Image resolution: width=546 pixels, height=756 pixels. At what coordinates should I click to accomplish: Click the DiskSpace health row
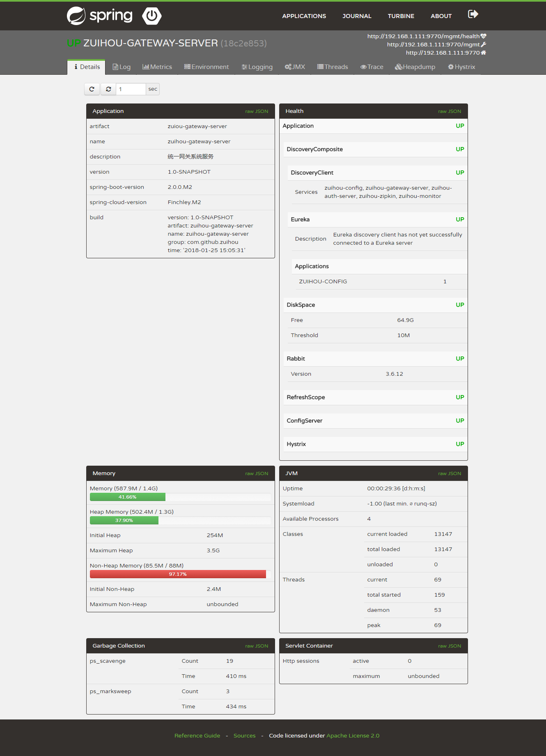(375, 305)
